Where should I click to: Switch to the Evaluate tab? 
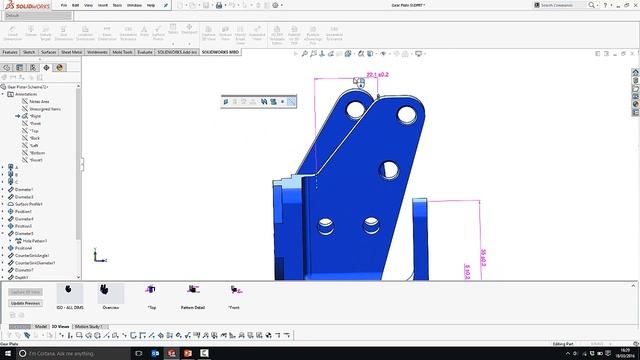pos(144,52)
